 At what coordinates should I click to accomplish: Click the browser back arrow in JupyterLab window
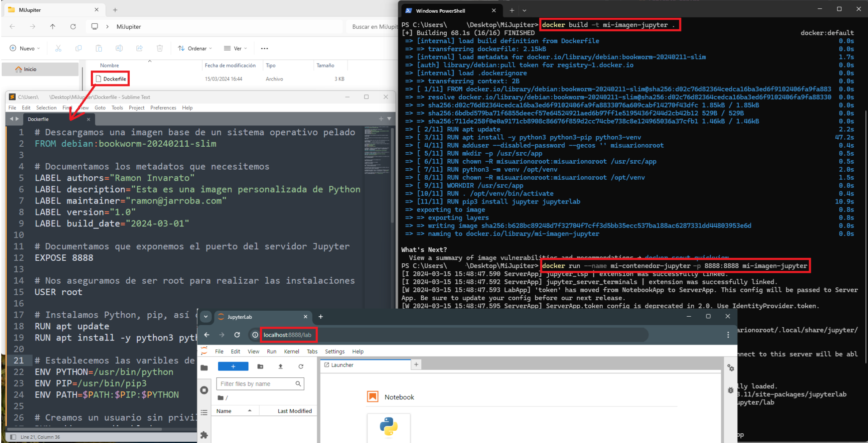(x=207, y=335)
